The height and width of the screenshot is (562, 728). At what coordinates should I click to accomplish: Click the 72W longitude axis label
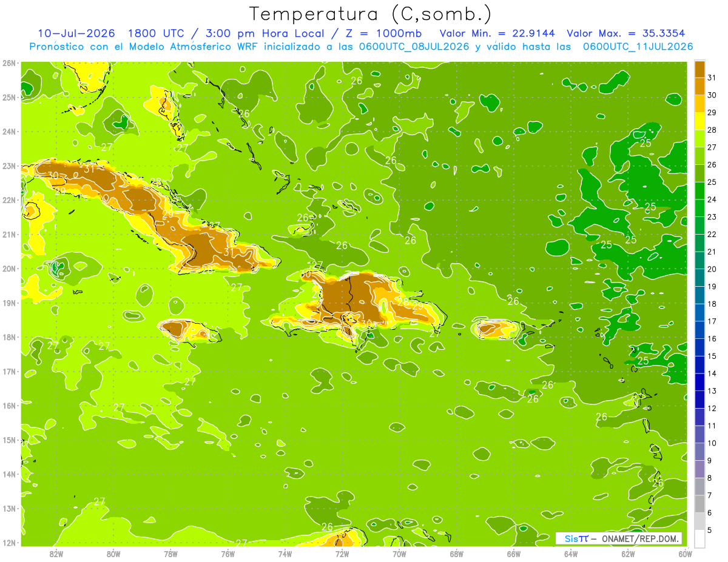pos(342,554)
